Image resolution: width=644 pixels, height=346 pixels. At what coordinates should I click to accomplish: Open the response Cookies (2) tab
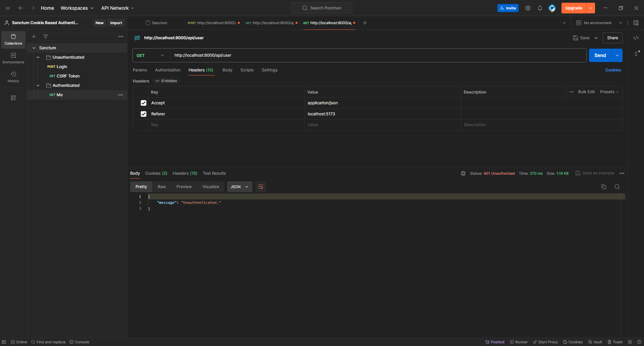(156, 173)
